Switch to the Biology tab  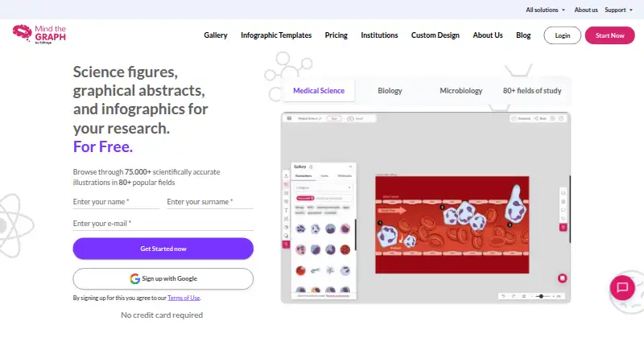390,91
